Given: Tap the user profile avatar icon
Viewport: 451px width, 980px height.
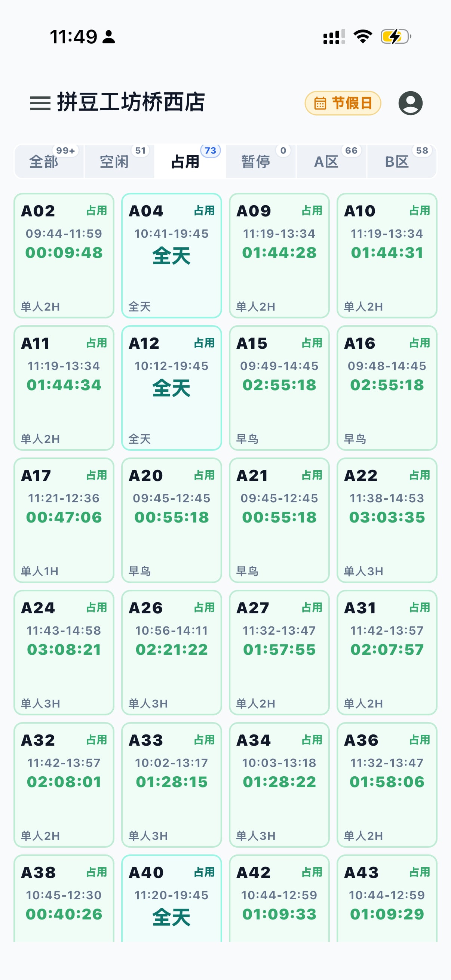Looking at the screenshot, I should point(410,103).
